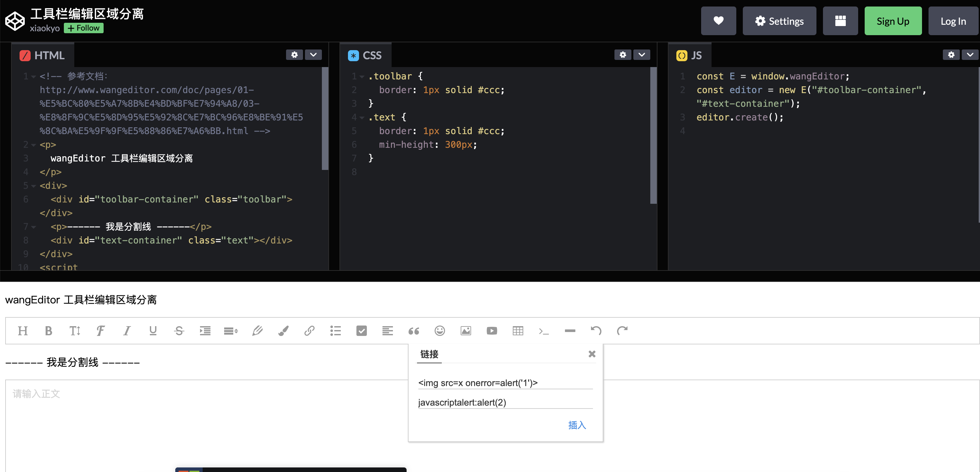Viewport: 980px width, 472px height.
Task: Click the Sign Up button
Action: coord(893,21)
